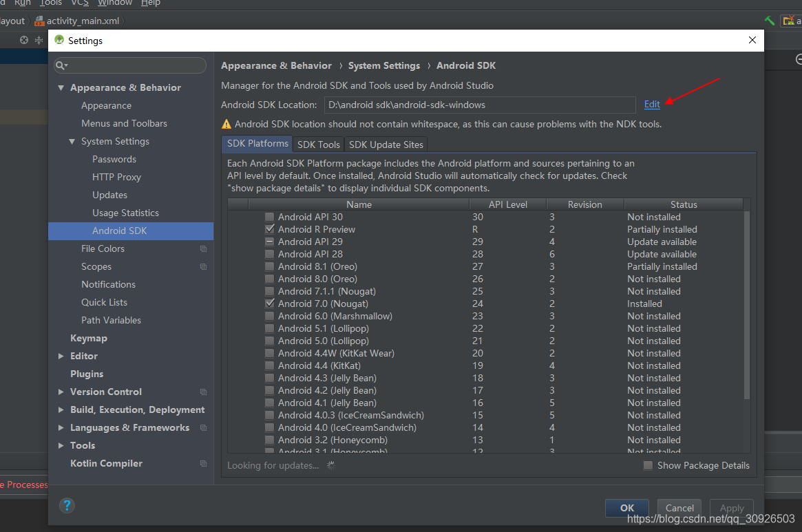802x532 pixels.
Task: Open the Window menu in the IDE menu bar
Action: pyautogui.click(x=114, y=3)
